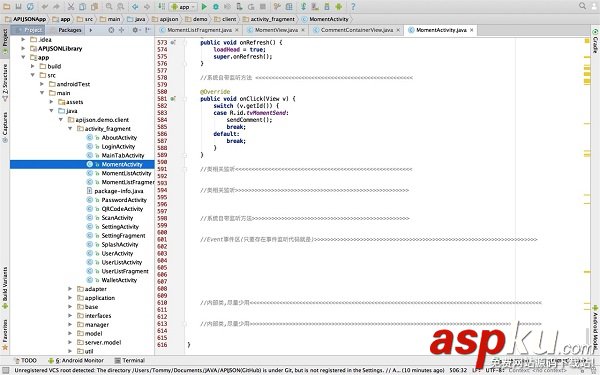Click the Save All toolbar icon
The width and height of the screenshot is (600, 375).
coord(18,7)
